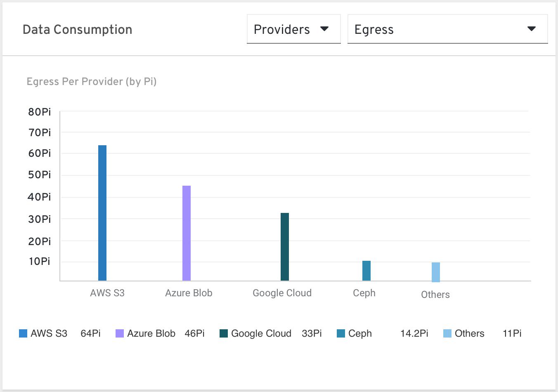The height and width of the screenshot is (392, 558).
Task: Click the Data Consumption card title
Action: coord(77,29)
